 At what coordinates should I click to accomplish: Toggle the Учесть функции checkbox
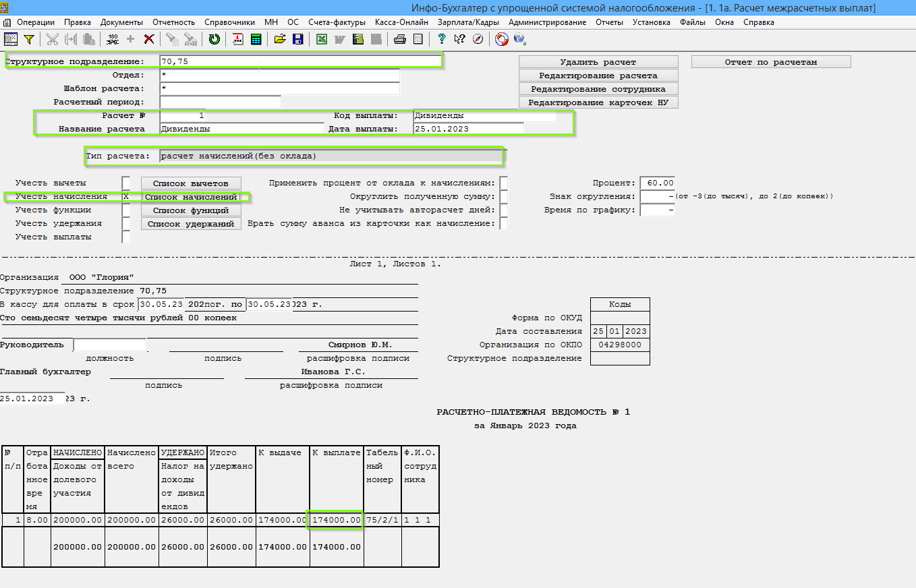click(126, 210)
